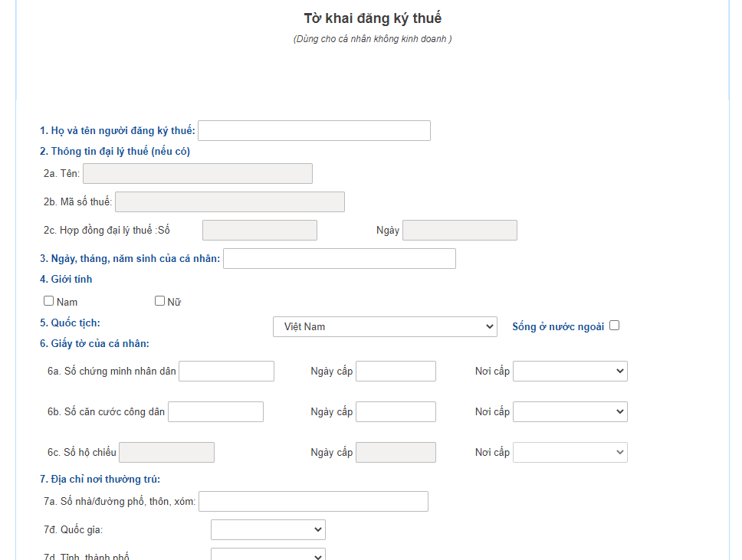Click the 2a. Tên tax agent field

[x=197, y=174]
